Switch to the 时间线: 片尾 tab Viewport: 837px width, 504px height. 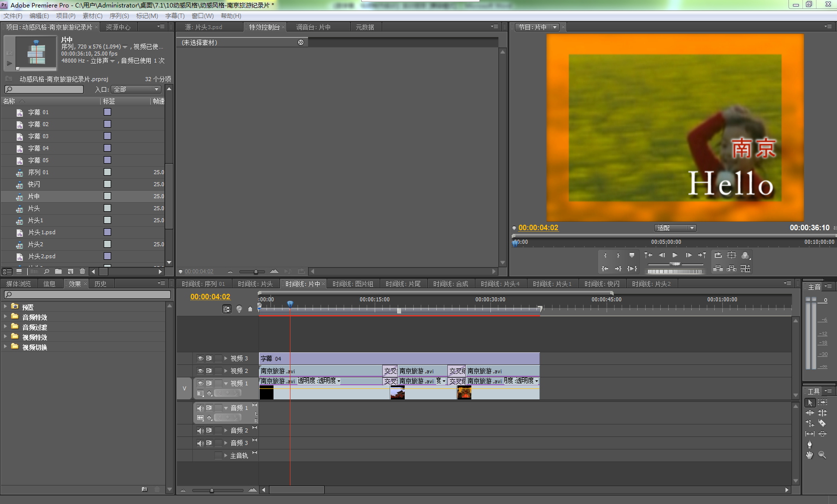point(403,284)
